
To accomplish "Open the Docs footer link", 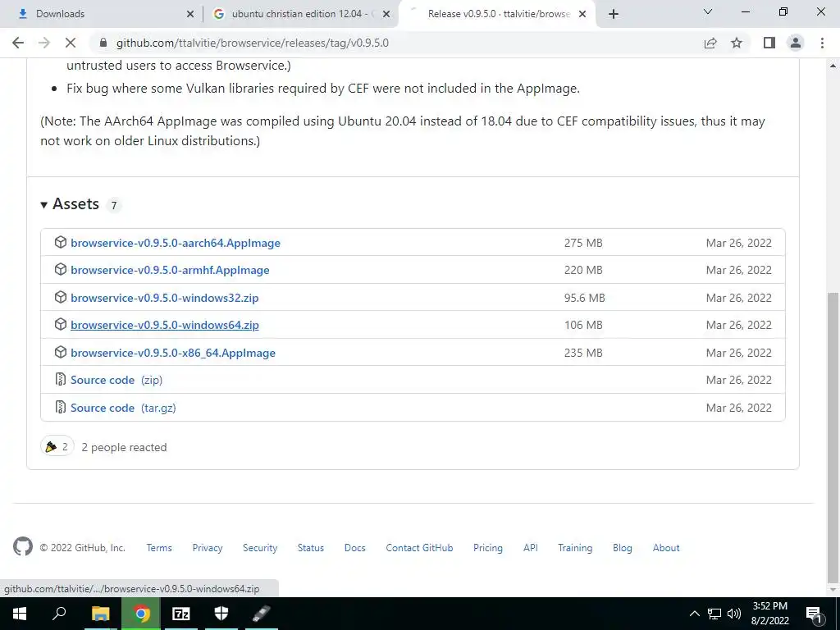I will (354, 548).
